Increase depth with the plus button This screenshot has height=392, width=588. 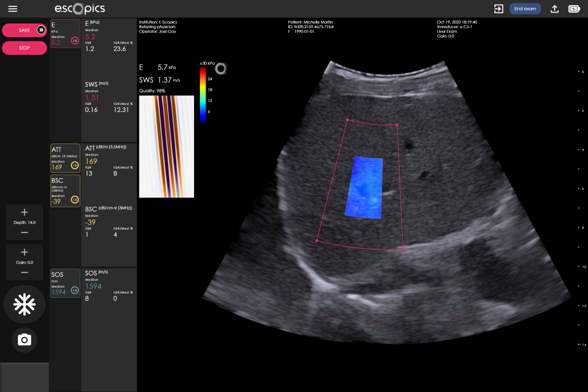(24, 212)
